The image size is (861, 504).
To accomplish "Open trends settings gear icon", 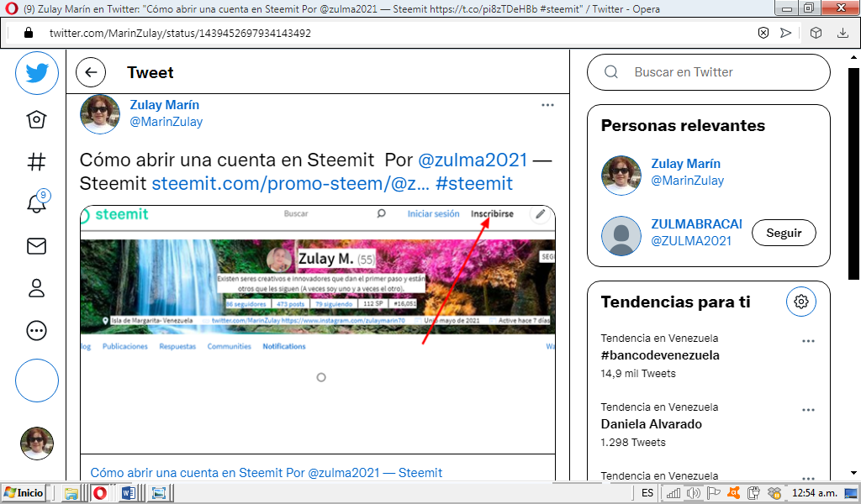I will tap(801, 302).
